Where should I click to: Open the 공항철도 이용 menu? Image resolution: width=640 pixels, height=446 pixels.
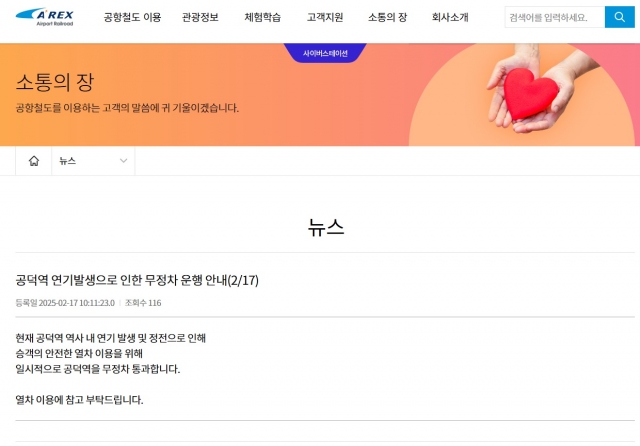coord(132,17)
